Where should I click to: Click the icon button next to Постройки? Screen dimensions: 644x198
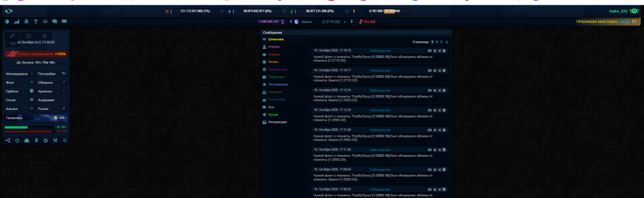pos(63,74)
